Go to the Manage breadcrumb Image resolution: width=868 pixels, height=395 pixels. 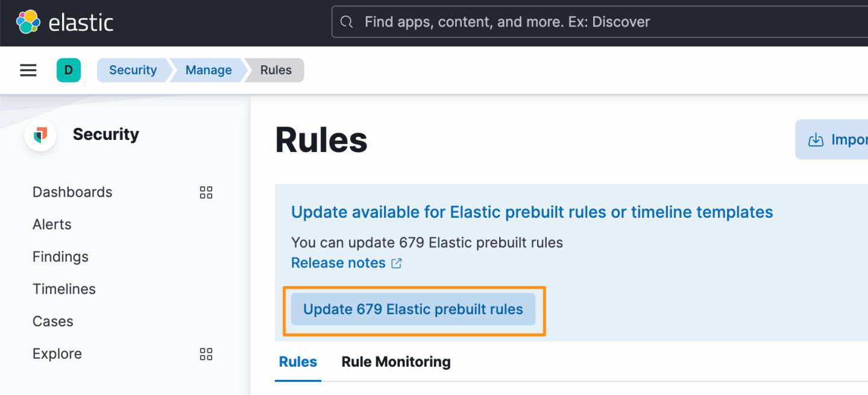click(x=209, y=70)
